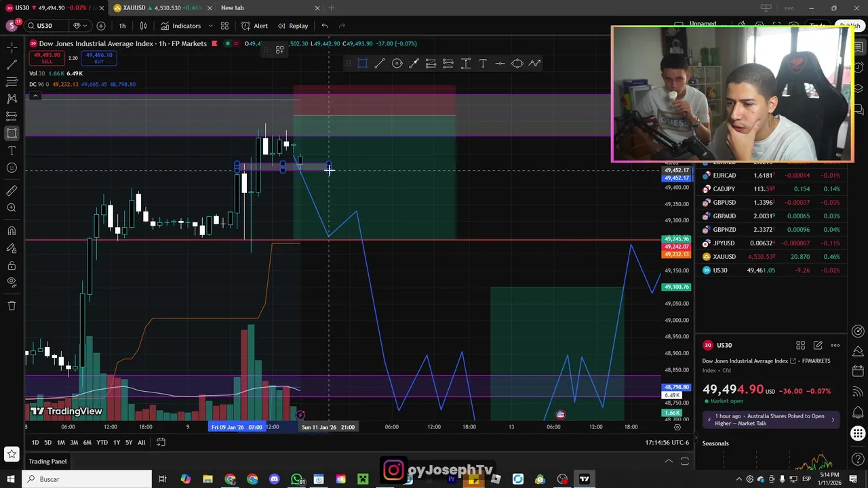Viewport: 868px width, 488px height.
Task: Toggle lock all drawings
Action: (x=12, y=265)
